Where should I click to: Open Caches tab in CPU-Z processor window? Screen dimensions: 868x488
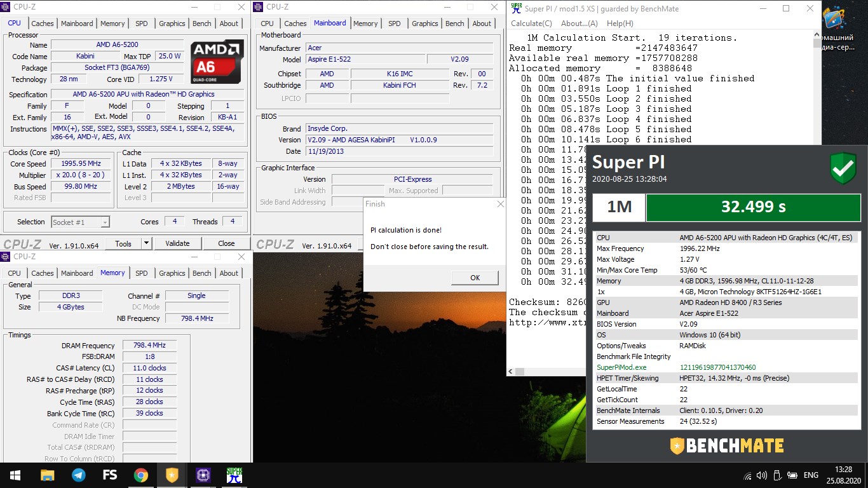(43, 24)
